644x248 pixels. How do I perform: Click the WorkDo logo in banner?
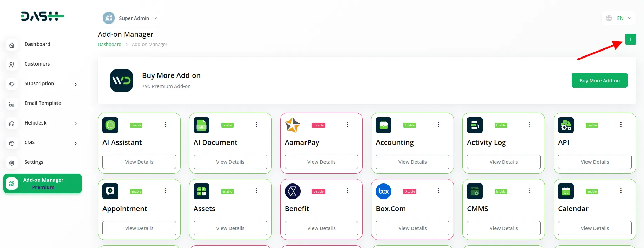[x=121, y=81]
